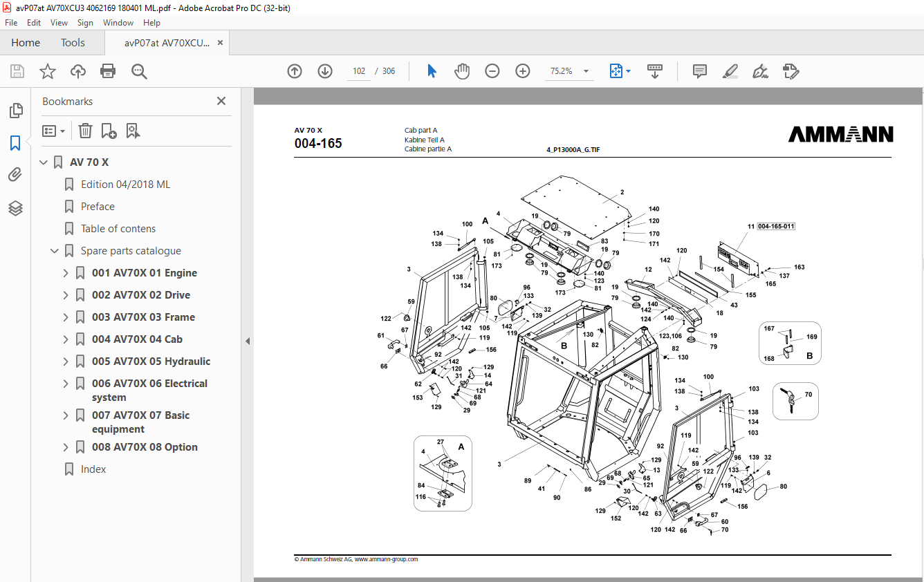Open the 004 AV70X 04 Cab bookmark
This screenshot has width=924, height=582.
click(137, 339)
